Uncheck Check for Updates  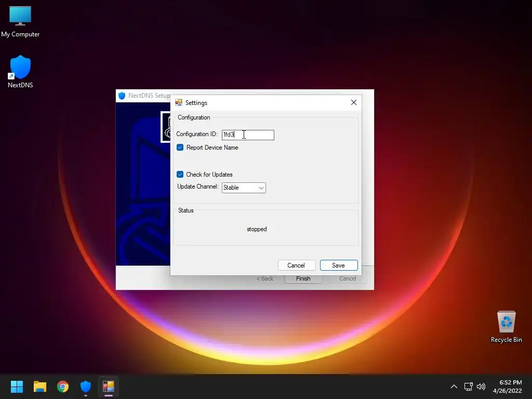tap(180, 175)
